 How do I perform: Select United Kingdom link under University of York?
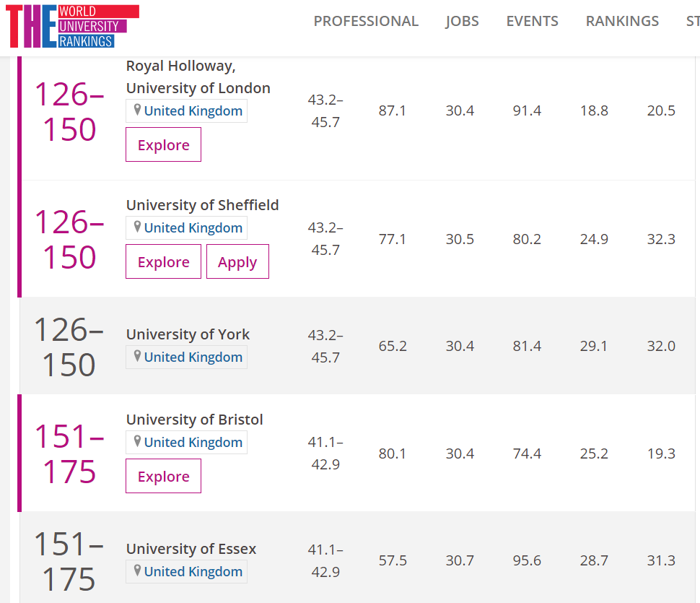pyautogui.click(x=193, y=357)
